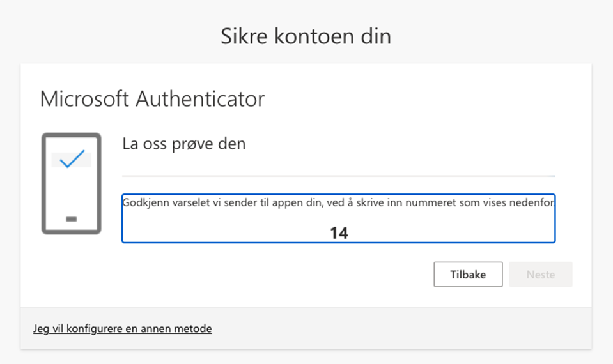Click the horizontal divider under the subheading
This screenshot has width=613, height=364.
(x=338, y=175)
